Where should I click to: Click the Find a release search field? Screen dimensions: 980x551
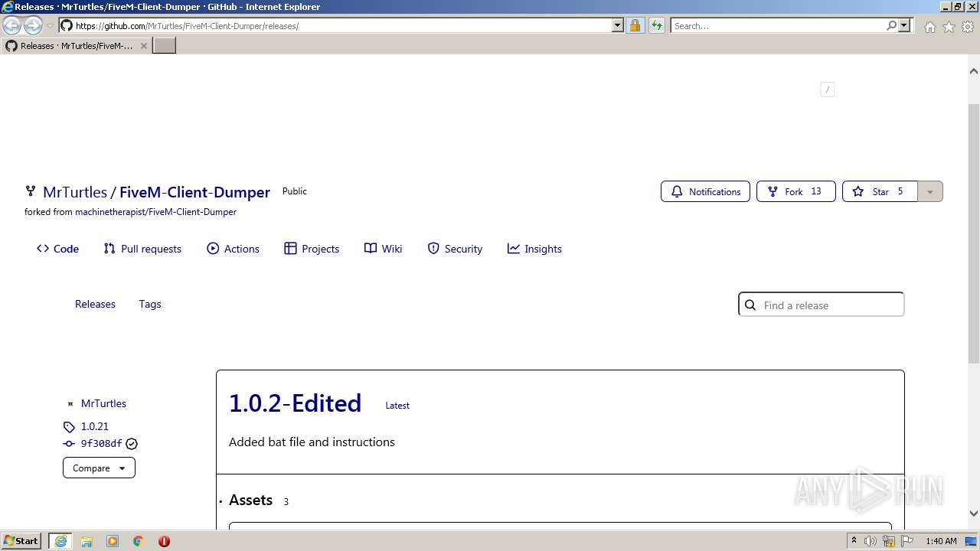click(x=821, y=305)
